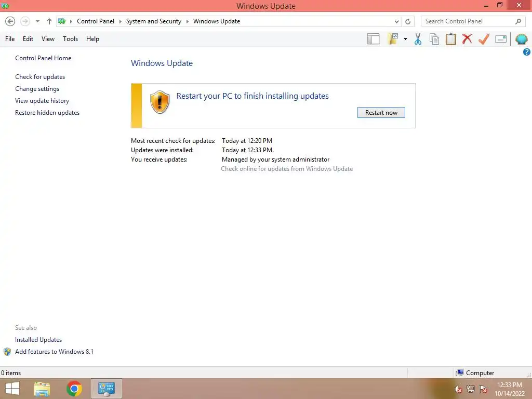Image resolution: width=532 pixels, height=399 pixels.
Task: Expand breadcrumb arrow after System and Security
Action: click(x=187, y=21)
